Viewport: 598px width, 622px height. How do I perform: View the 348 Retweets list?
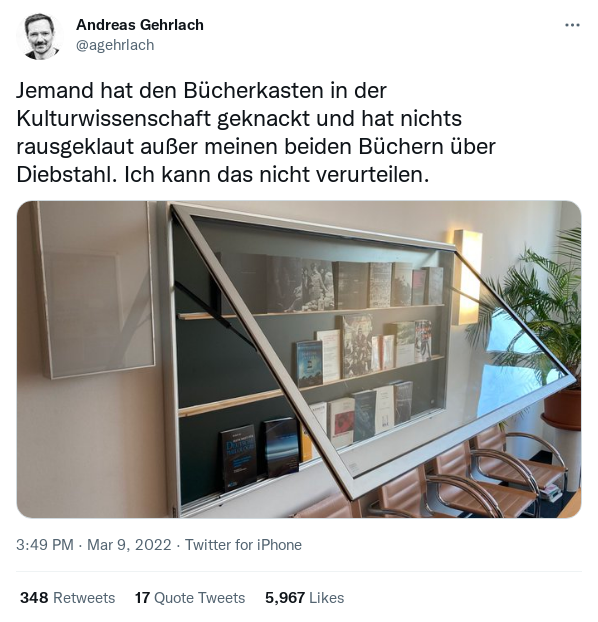click(67, 597)
